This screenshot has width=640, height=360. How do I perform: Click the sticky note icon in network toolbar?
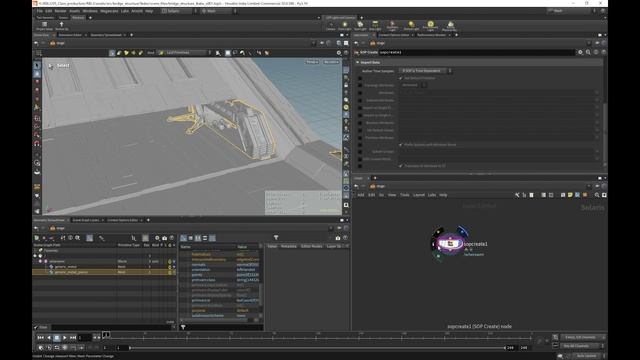[x=570, y=195]
